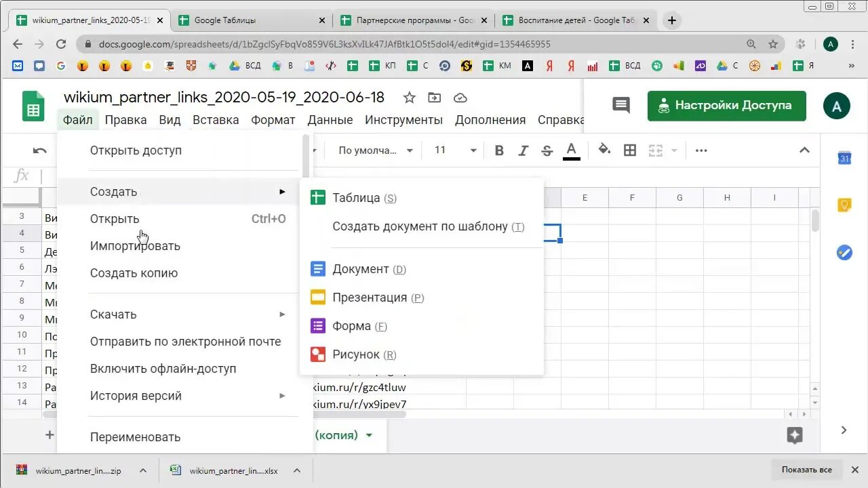Open the (копия) sheet tab dropdown
The image size is (868, 488).
369,435
